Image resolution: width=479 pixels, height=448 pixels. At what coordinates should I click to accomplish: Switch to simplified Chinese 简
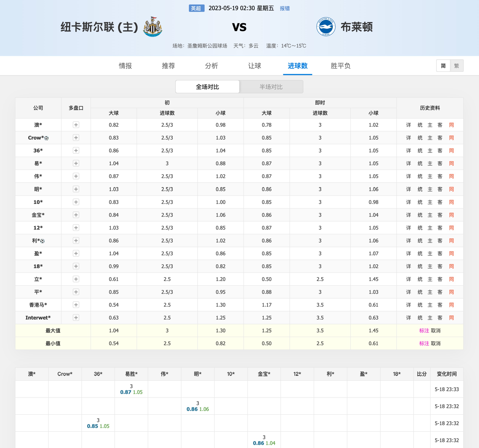coord(443,66)
